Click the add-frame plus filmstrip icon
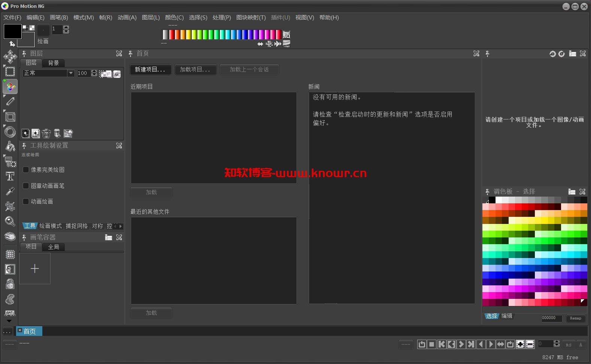Image resolution: width=591 pixels, height=364 pixels. [x=520, y=344]
